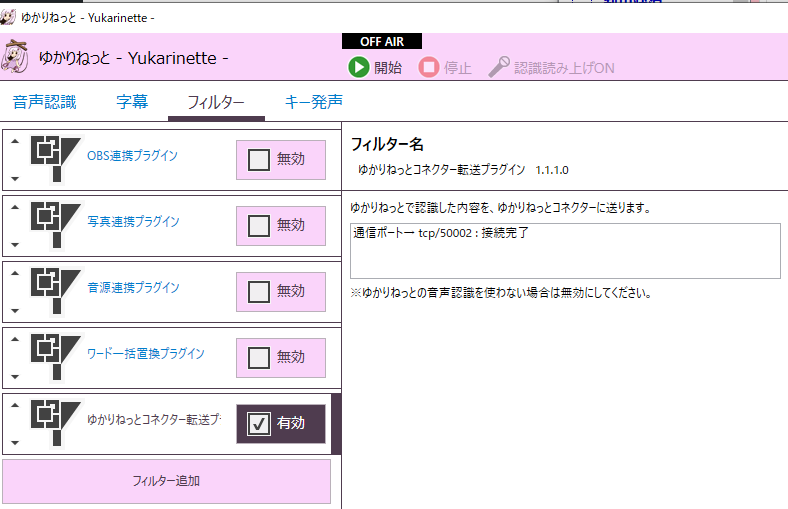Open ワード一括置換プラグイン filter link
This screenshot has height=509, width=788.
[146, 353]
